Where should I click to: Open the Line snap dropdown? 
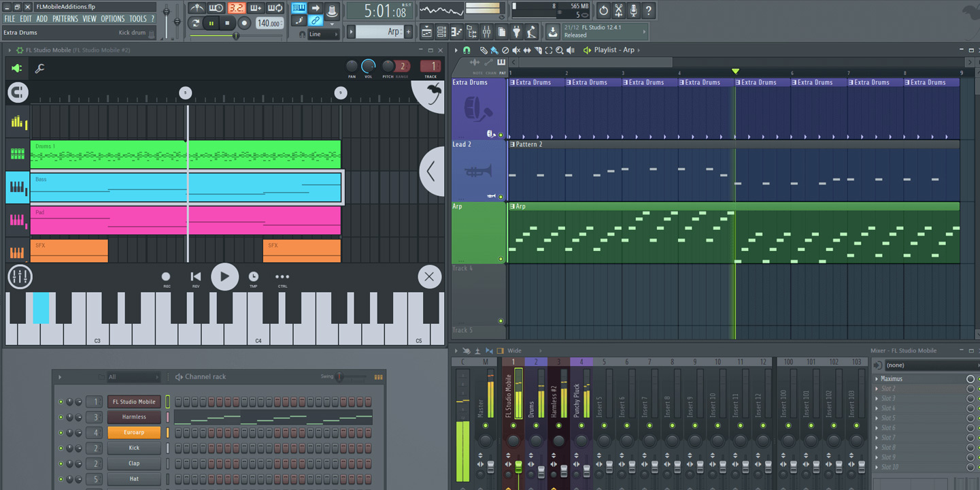tap(322, 34)
